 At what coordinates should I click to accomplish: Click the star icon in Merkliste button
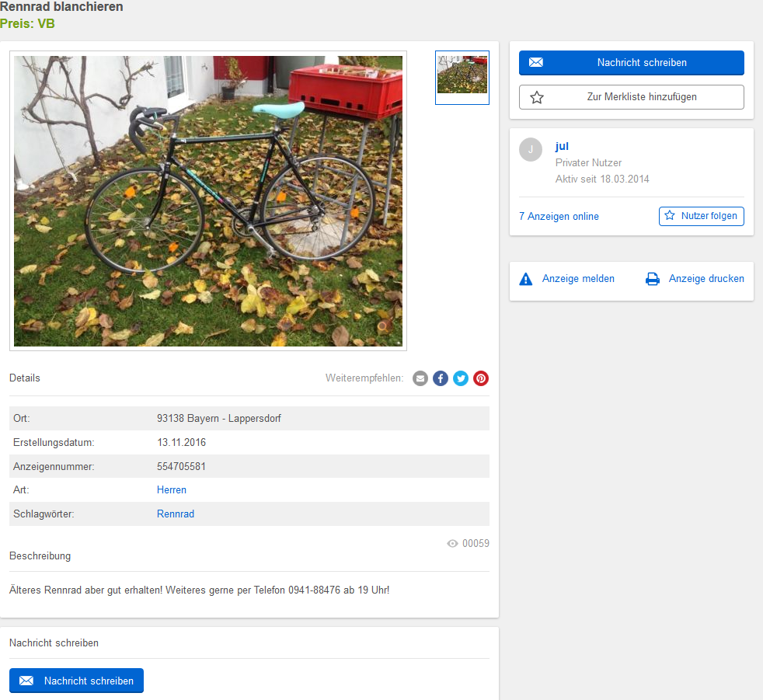tap(536, 97)
